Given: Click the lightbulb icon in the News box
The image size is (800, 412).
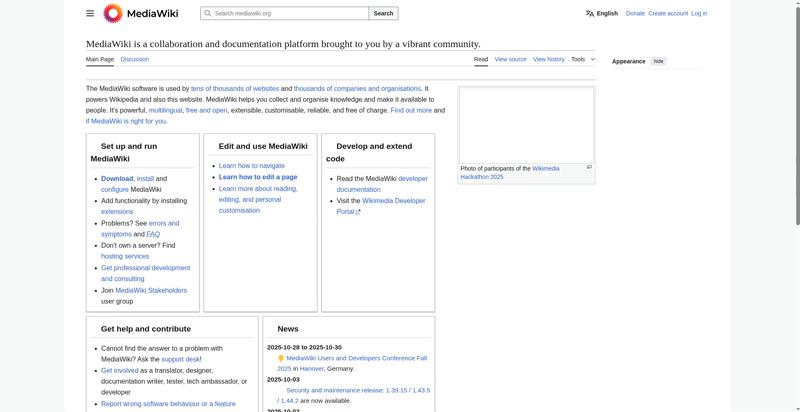Looking at the screenshot, I should coord(281,358).
